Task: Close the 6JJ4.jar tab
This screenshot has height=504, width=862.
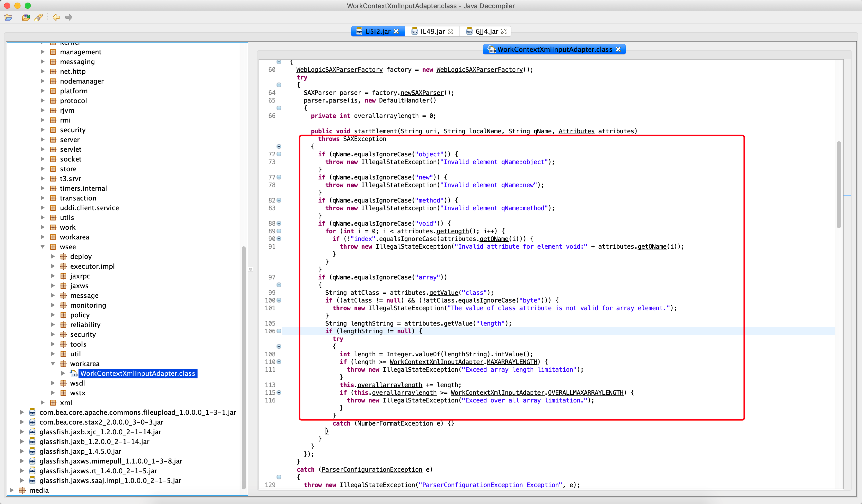Action: 504,32
